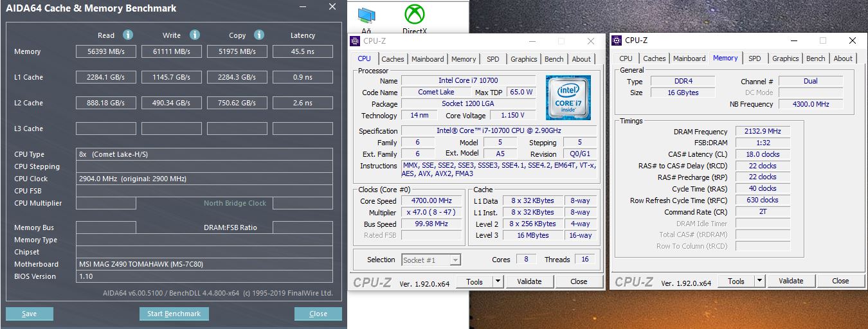The height and width of the screenshot is (329, 868).
Task: Click Validate in the right CPU-Z window
Action: pyautogui.click(x=791, y=281)
